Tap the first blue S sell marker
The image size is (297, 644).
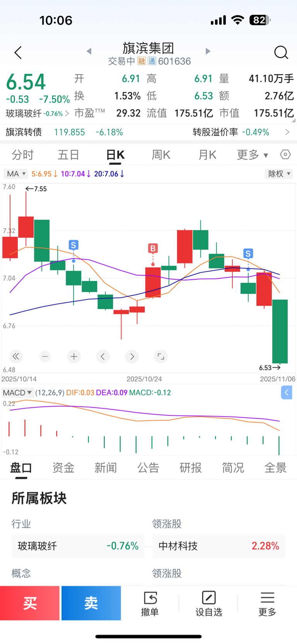coord(73,245)
